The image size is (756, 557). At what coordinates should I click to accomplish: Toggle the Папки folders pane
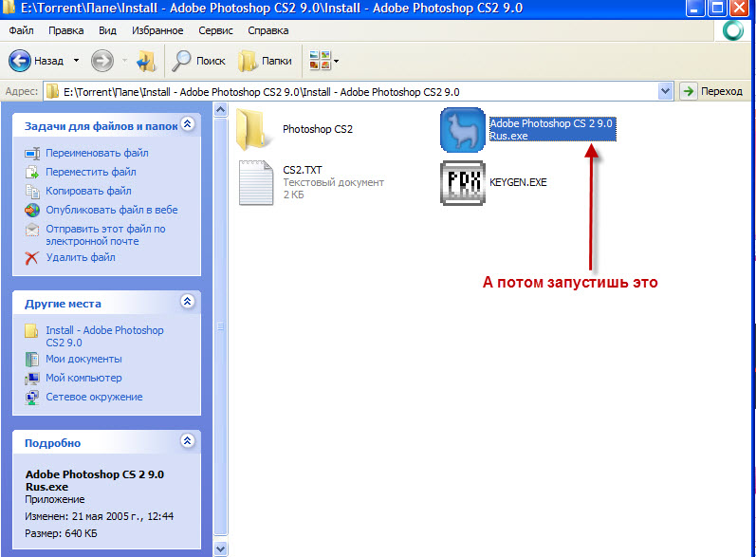pos(266,61)
